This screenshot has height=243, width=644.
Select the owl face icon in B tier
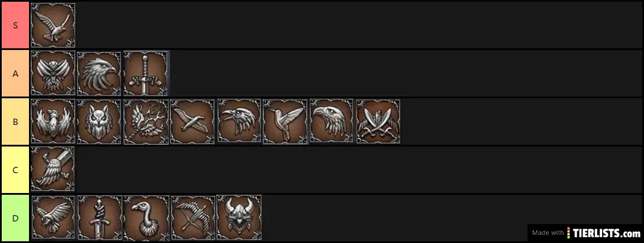[x=99, y=121]
